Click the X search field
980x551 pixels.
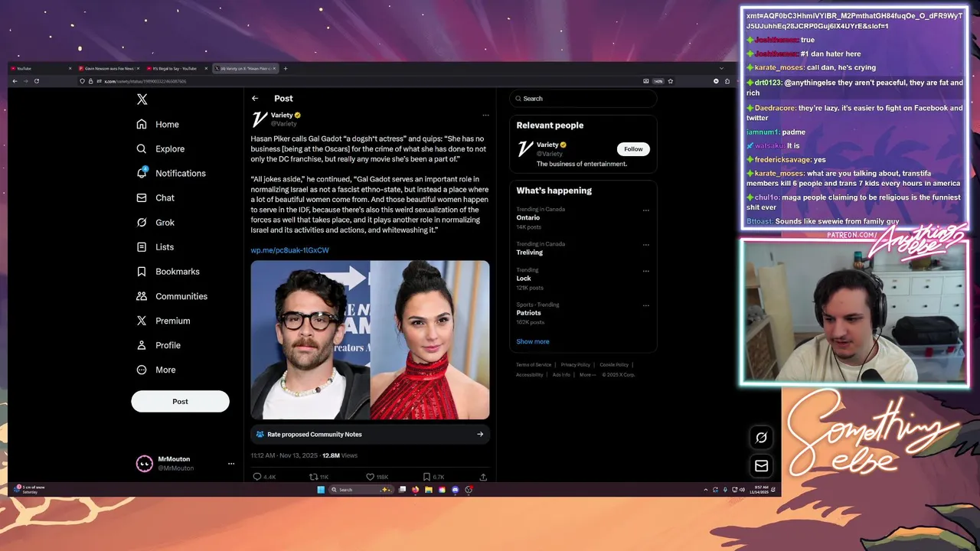pos(583,98)
